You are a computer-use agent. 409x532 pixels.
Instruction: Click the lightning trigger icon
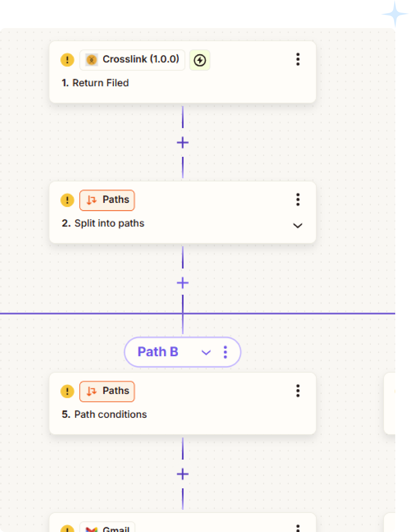(x=200, y=60)
